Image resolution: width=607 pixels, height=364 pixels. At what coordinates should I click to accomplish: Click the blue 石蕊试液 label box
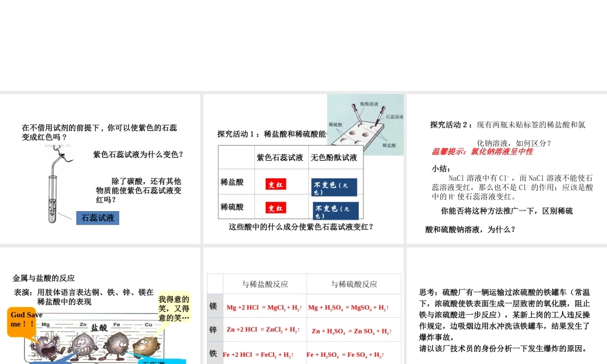pos(98,218)
